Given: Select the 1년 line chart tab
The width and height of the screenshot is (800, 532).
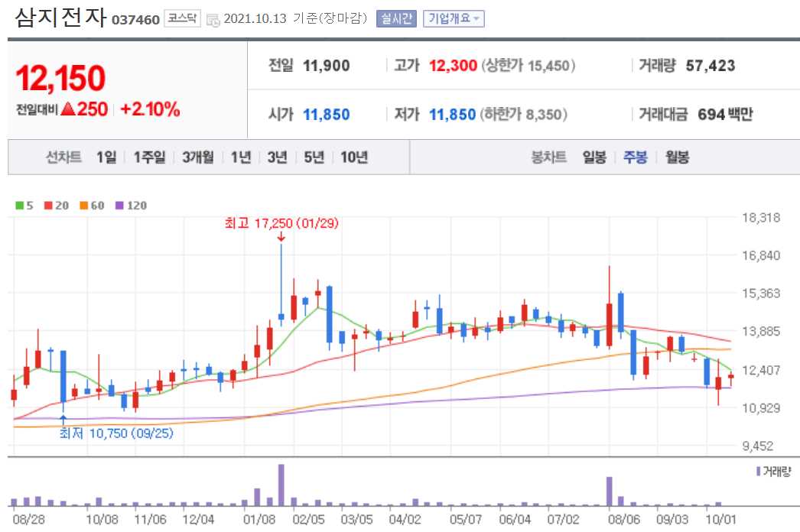Looking at the screenshot, I should 241,157.
